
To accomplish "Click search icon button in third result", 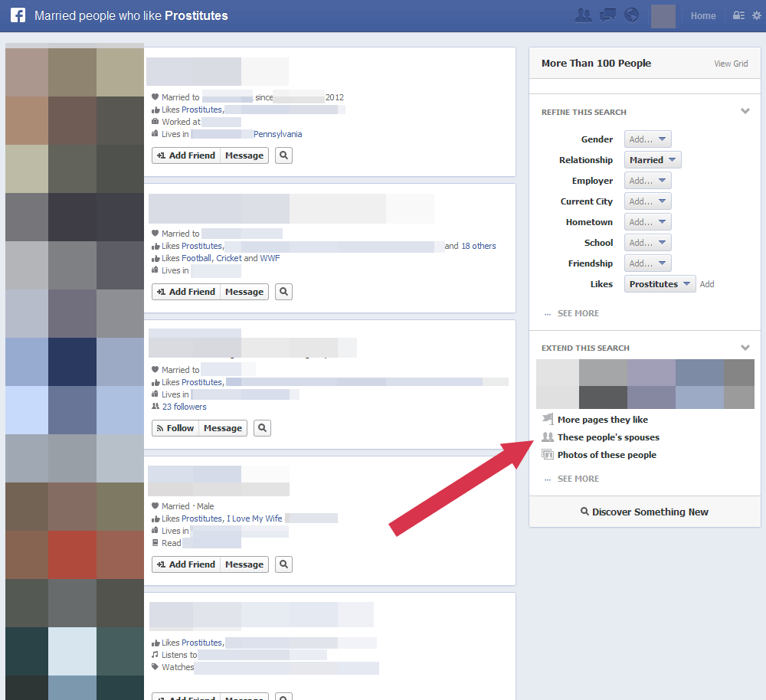I will coord(262,428).
